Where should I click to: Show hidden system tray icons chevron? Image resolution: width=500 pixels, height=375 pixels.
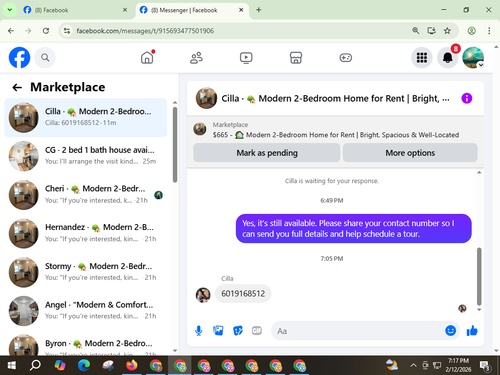point(413,365)
